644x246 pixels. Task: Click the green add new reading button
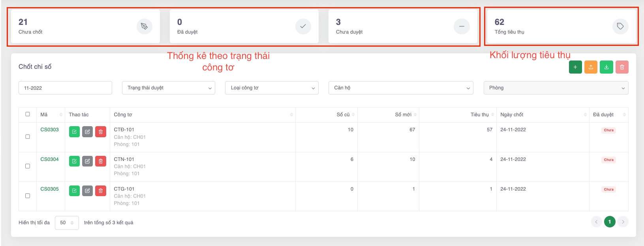(575, 67)
